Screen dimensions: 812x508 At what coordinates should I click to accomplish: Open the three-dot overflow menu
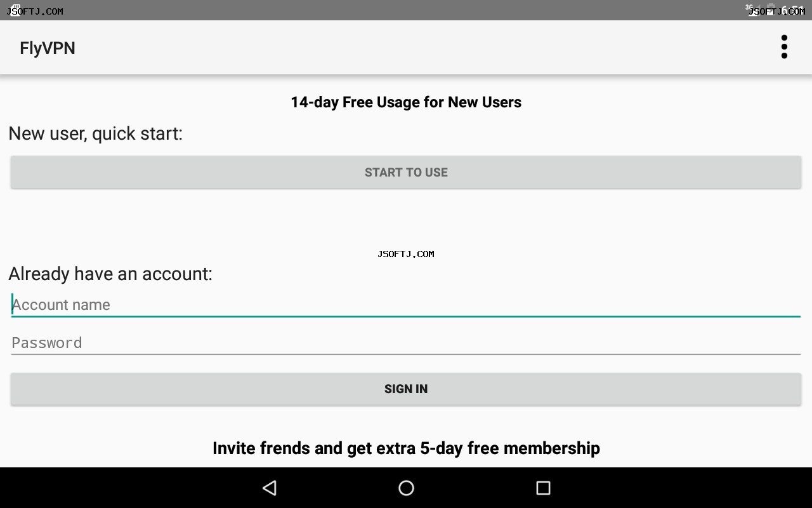[784, 47]
